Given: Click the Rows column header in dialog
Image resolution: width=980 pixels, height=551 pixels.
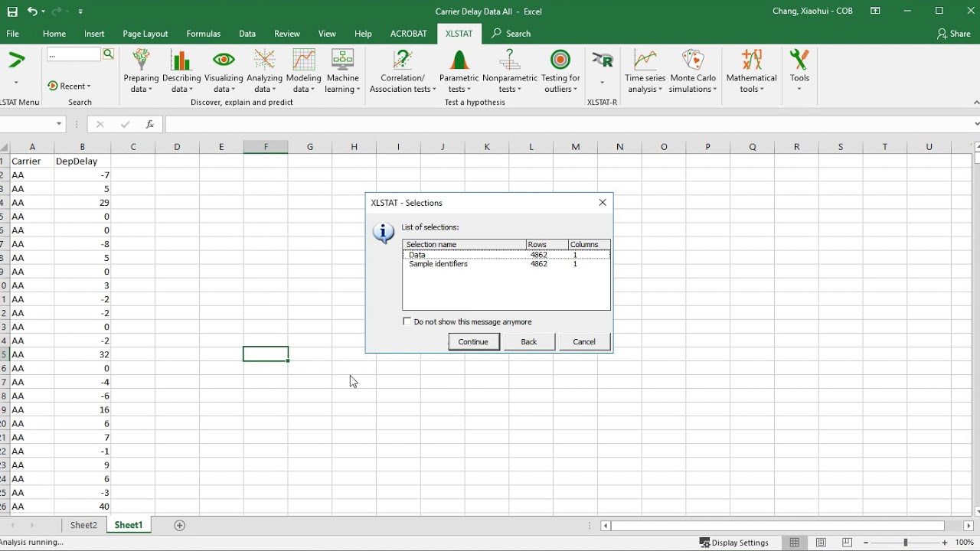Looking at the screenshot, I should [x=546, y=244].
